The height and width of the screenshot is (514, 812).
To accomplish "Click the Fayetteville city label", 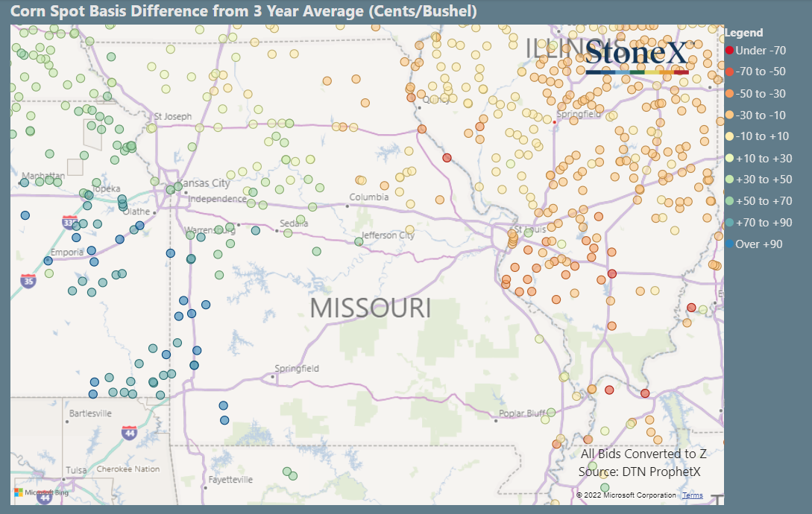I will click(230, 480).
